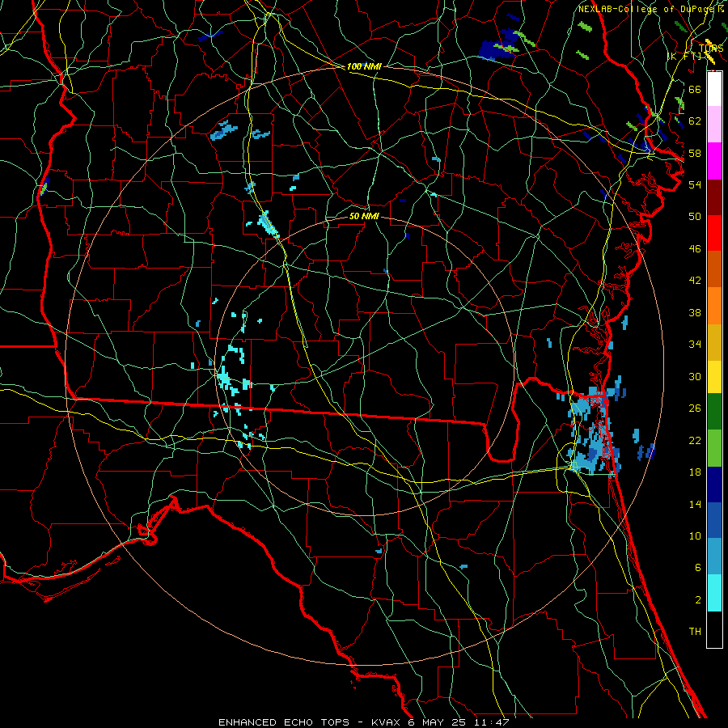Click the '2' legend scale label
The image size is (728, 728).
click(x=697, y=600)
